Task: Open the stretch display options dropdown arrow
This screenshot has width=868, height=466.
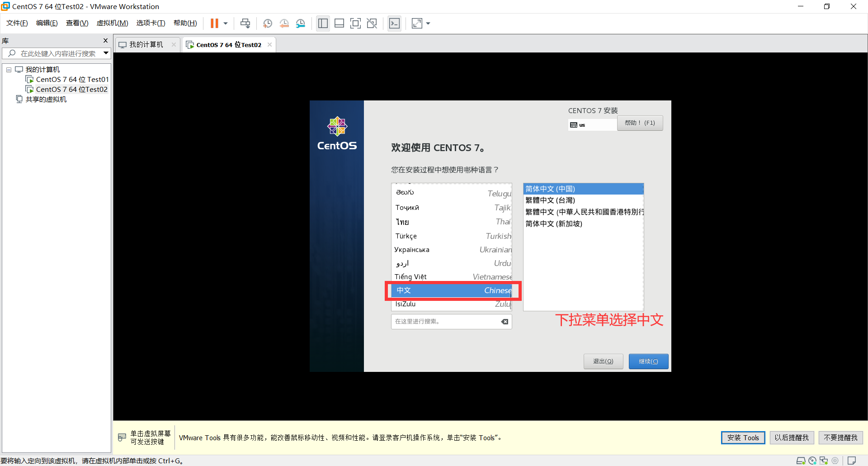Action: point(428,24)
